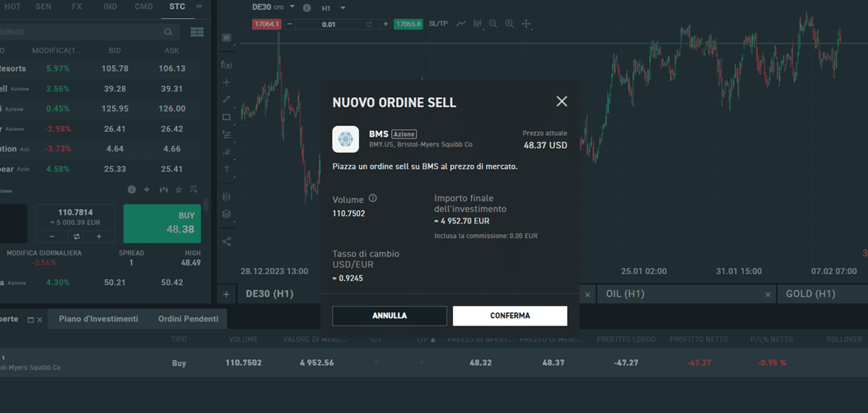Open chart layout icon in left toolbar
868x413 pixels.
pos(226,38)
